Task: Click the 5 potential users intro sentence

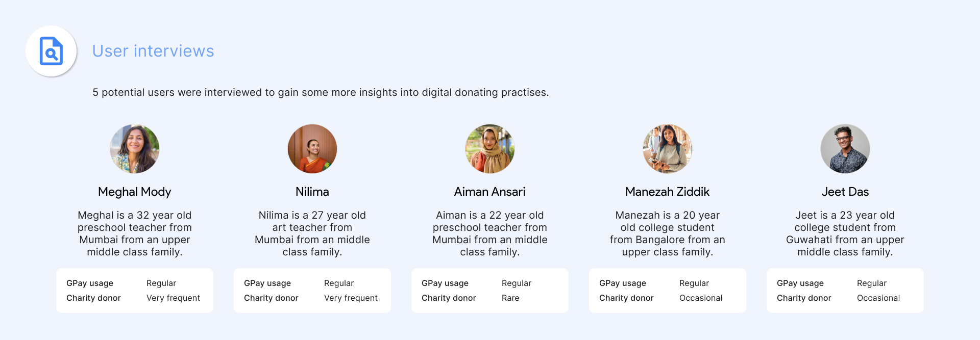Action: (x=321, y=93)
